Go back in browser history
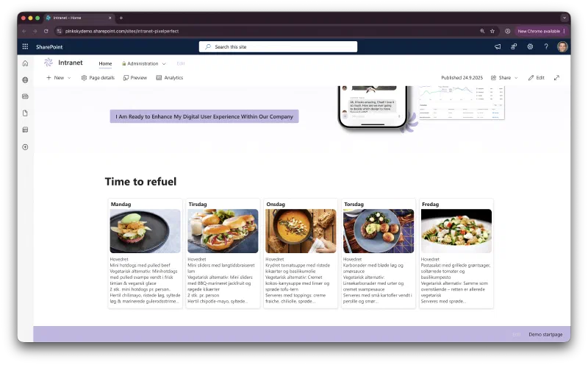The height and width of the screenshot is (365, 588). click(x=24, y=31)
